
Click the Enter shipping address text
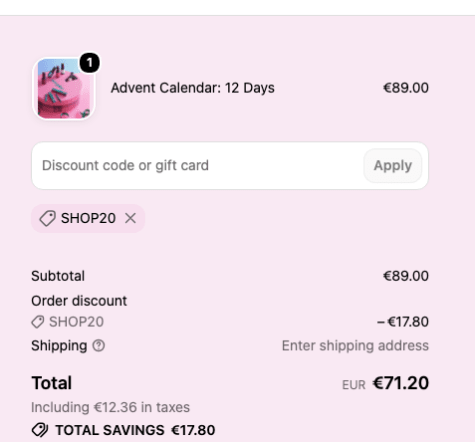click(355, 346)
